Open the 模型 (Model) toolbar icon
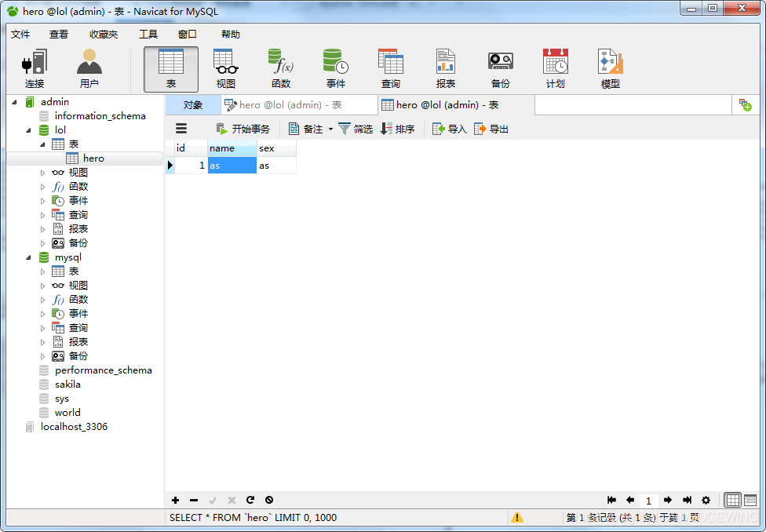The image size is (766, 532). (610, 69)
